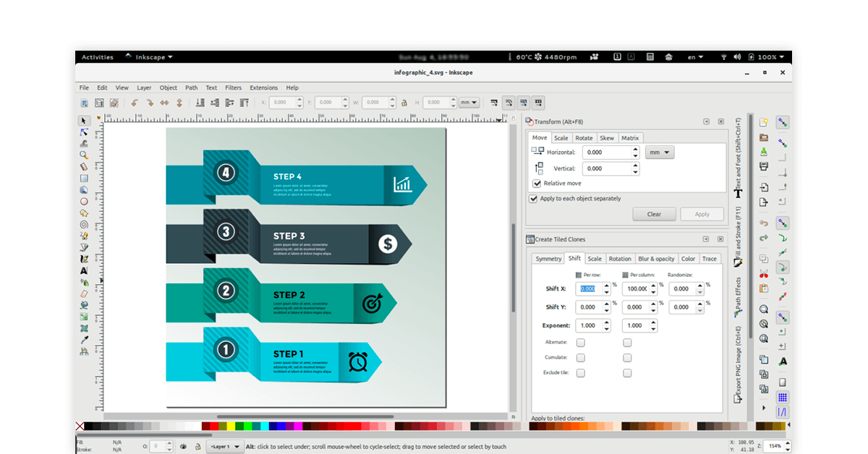Select the Star polygon tool
The height and width of the screenshot is (454, 868).
coord(84,213)
